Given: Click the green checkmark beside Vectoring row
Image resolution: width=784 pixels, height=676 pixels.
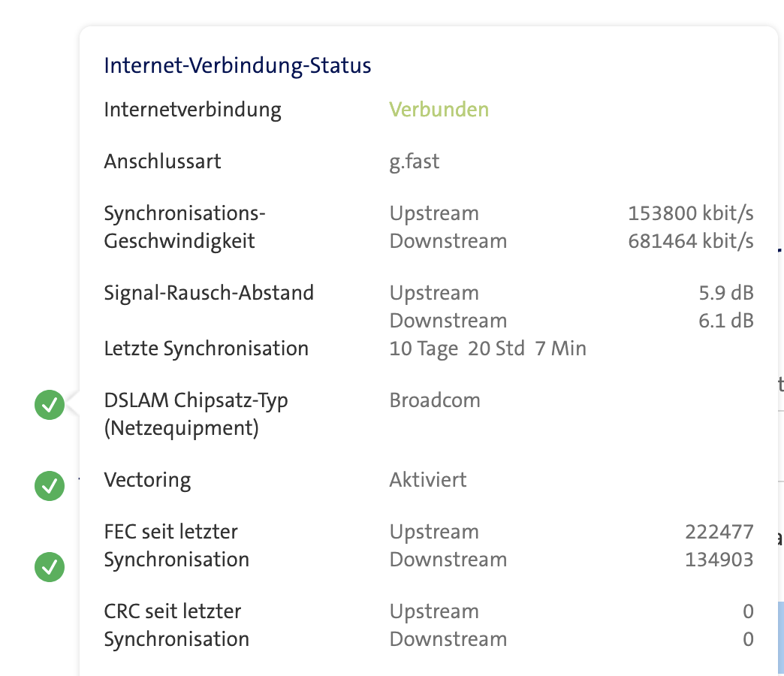Looking at the screenshot, I should click(50, 486).
